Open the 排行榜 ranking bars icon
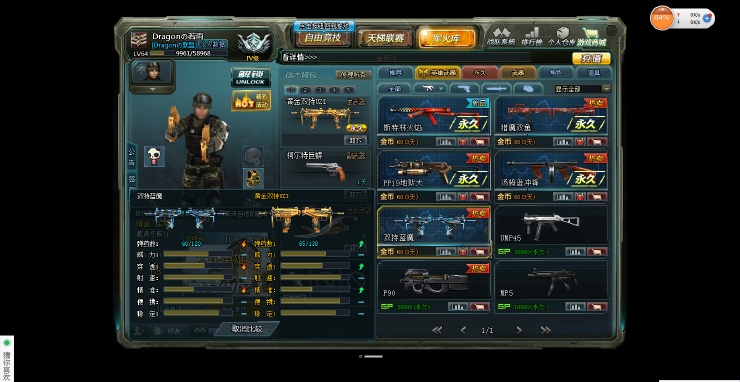This screenshot has height=382, width=740. [532, 37]
